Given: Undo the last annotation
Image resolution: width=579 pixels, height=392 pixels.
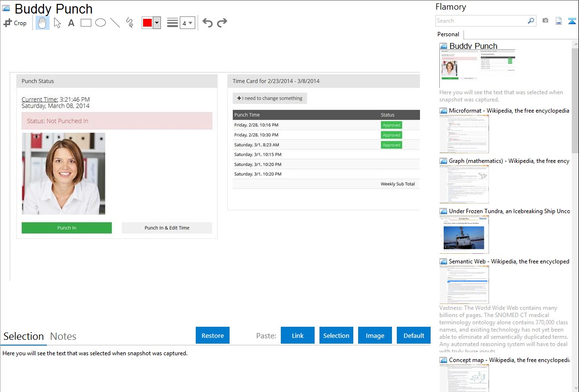Looking at the screenshot, I should (x=207, y=23).
